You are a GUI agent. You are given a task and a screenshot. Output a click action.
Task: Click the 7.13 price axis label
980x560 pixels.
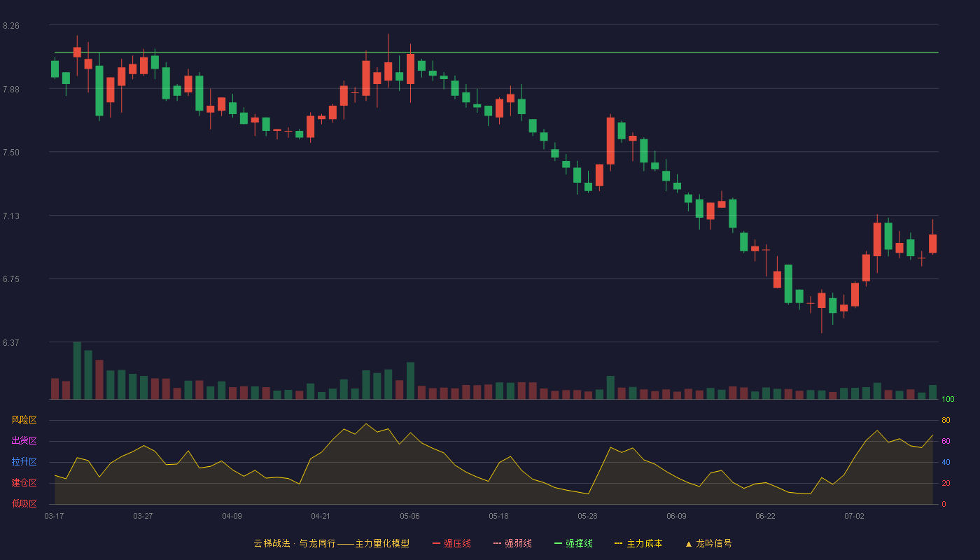pos(11,216)
